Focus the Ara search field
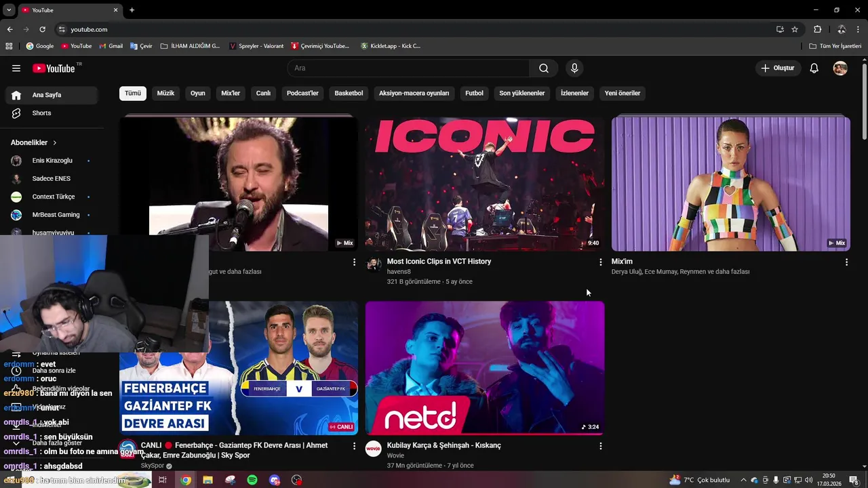868x488 pixels. coord(408,68)
